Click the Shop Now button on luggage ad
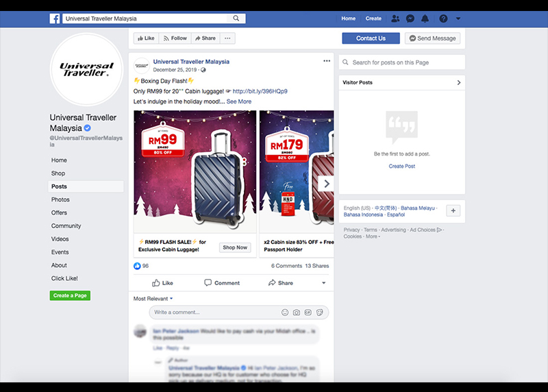Image resolution: width=548 pixels, height=392 pixels. point(235,247)
